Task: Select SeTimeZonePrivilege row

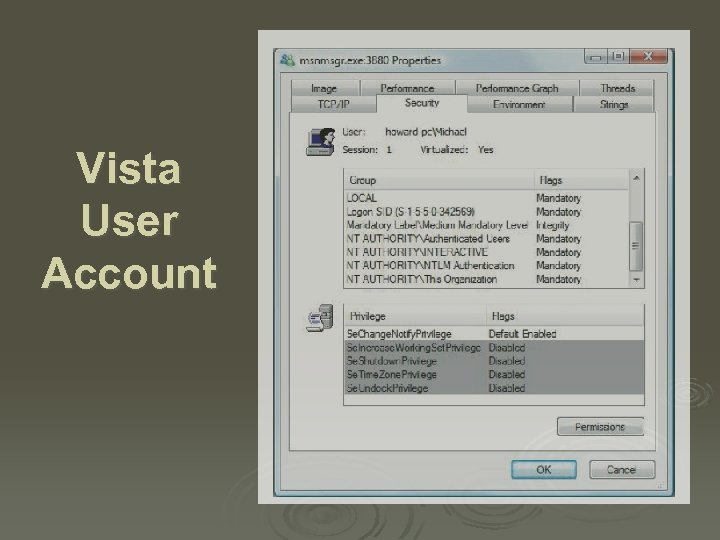Action: 494,374
